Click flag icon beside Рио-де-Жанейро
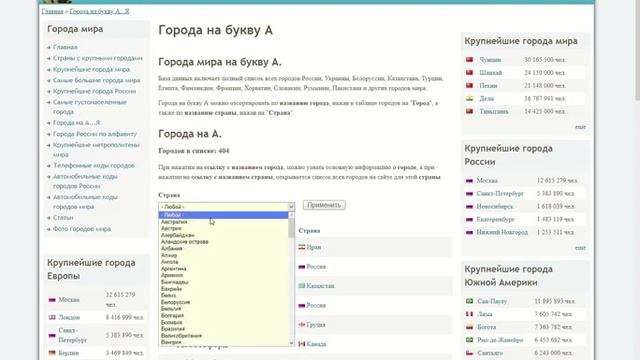 pyautogui.click(x=469, y=340)
